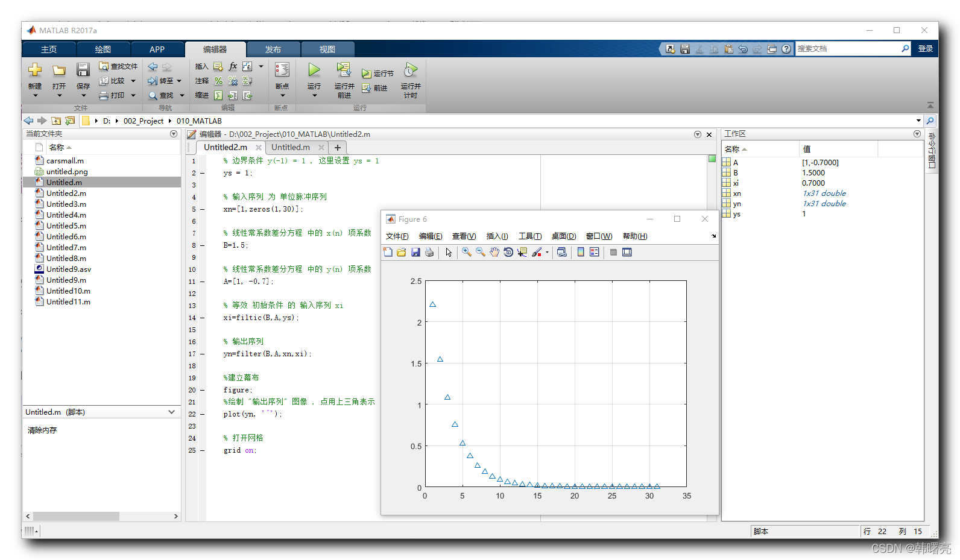This screenshot has height=560, width=960.
Task: Click Link Plot icon in Figure 6 toolbar
Action: 562,253
